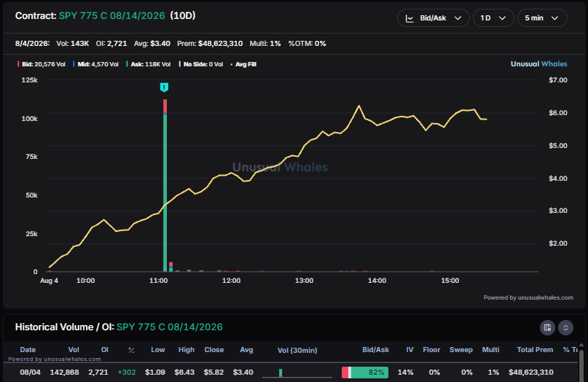Sort table by Bid/Ask column header

pos(375,350)
